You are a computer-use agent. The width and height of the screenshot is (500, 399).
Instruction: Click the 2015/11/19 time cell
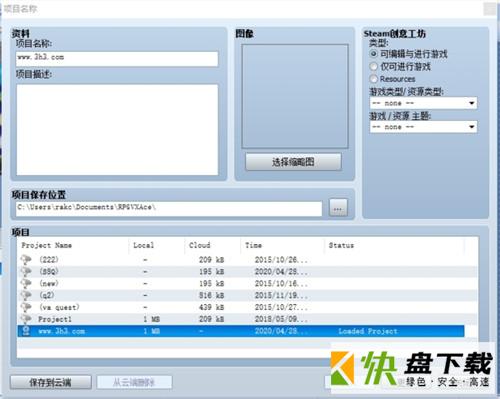click(281, 295)
